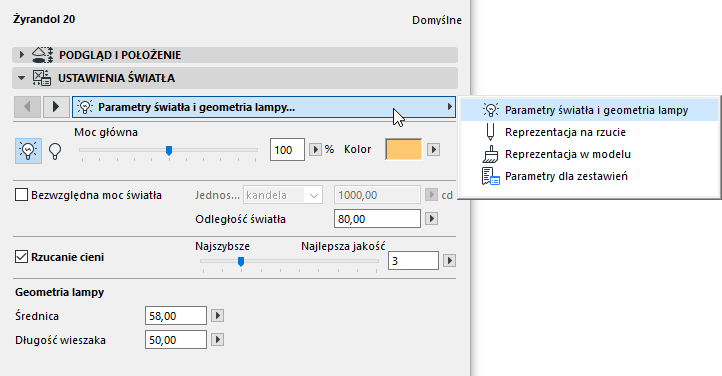Click the PODGLĄD I POŁOŻENIE section icon
Viewport: 722px width, 376px height.
pos(42,55)
